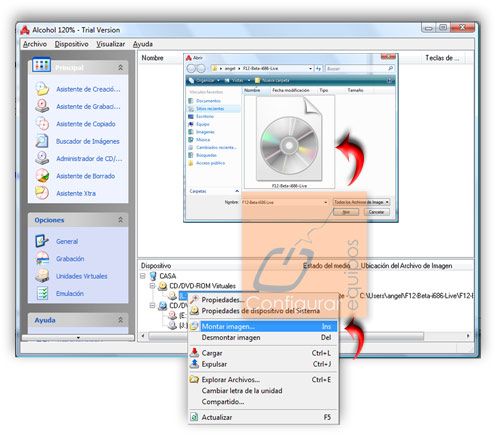Select the F12-Beta-i686-Live disc image file
The height and width of the screenshot is (435, 500).
pos(289,143)
